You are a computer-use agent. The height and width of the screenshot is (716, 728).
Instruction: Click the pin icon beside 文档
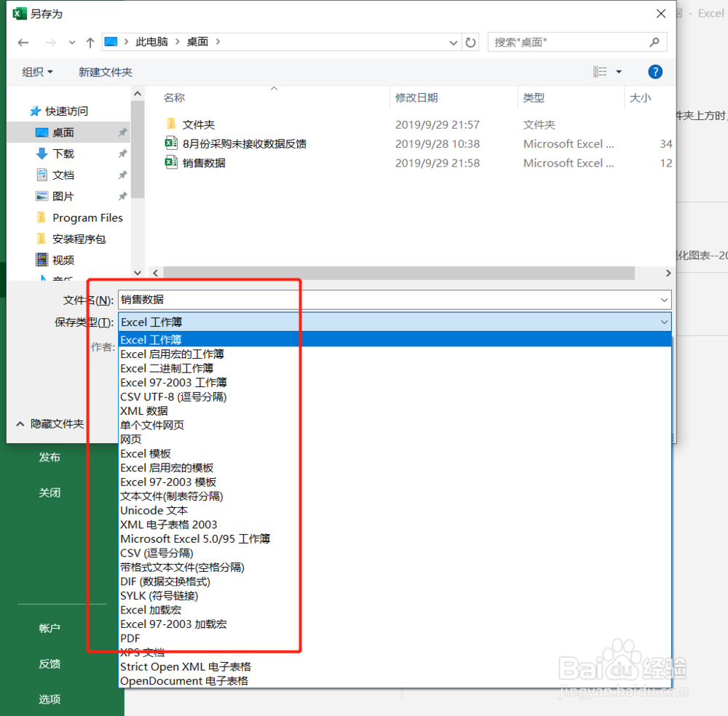click(x=122, y=175)
